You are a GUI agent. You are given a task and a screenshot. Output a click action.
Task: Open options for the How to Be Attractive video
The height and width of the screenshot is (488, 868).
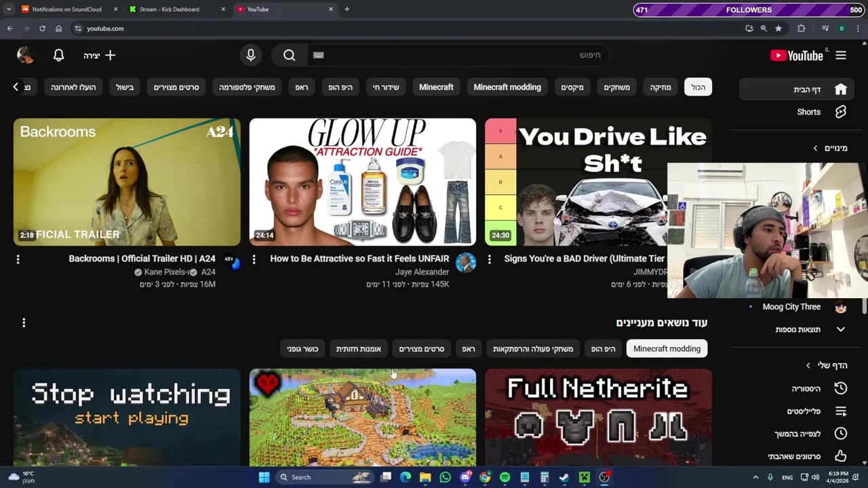[x=254, y=259]
